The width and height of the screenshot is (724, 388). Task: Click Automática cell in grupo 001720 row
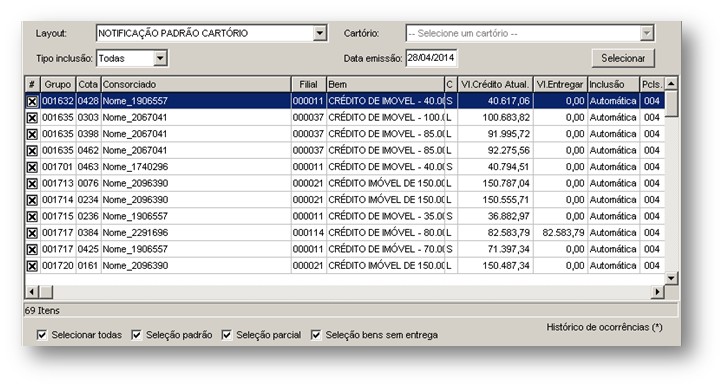pos(613,266)
